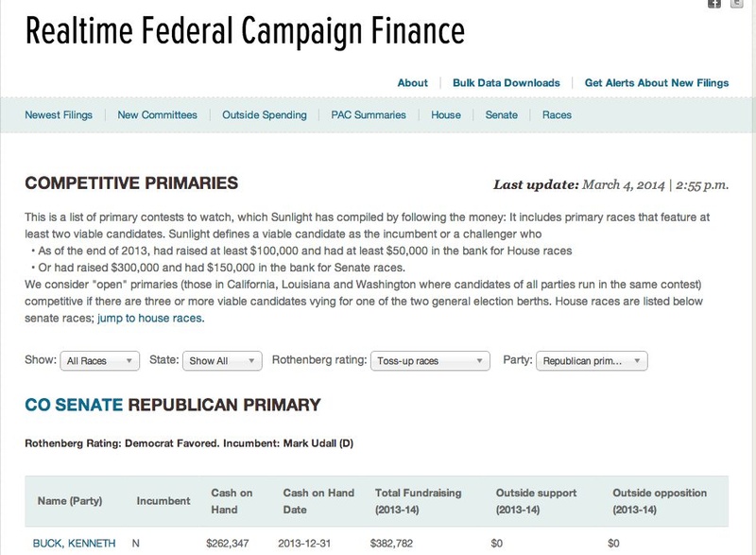Expand the State filter dropdown
756x555 pixels.
222,361
